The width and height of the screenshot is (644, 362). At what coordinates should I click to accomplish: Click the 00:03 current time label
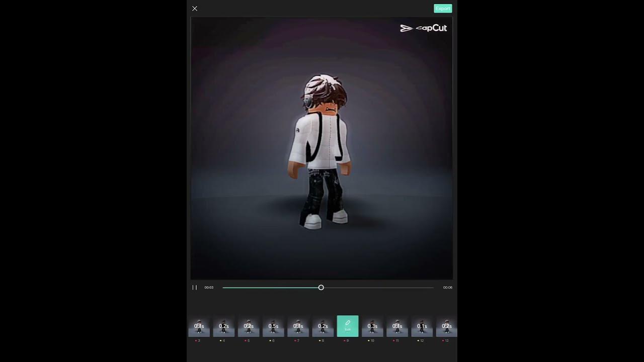(209, 288)
